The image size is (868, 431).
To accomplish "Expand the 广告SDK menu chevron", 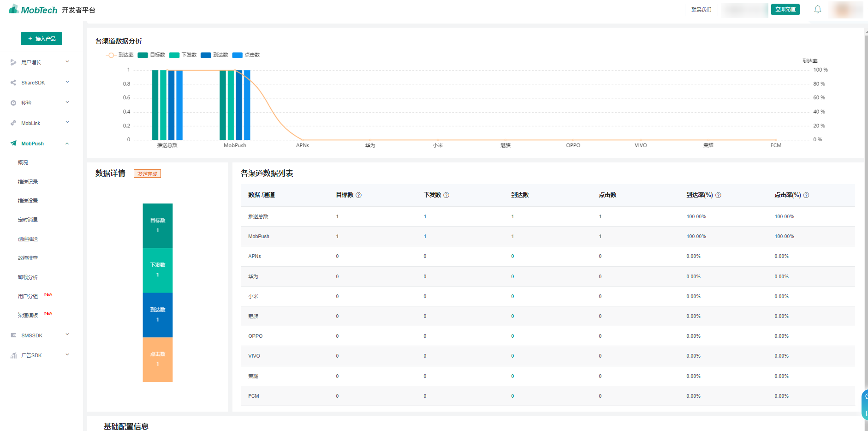I will (x=67, y=355).
